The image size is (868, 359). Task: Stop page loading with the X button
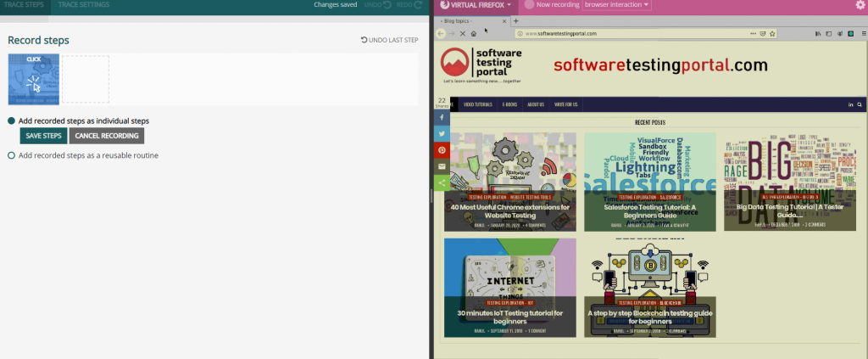463,34
